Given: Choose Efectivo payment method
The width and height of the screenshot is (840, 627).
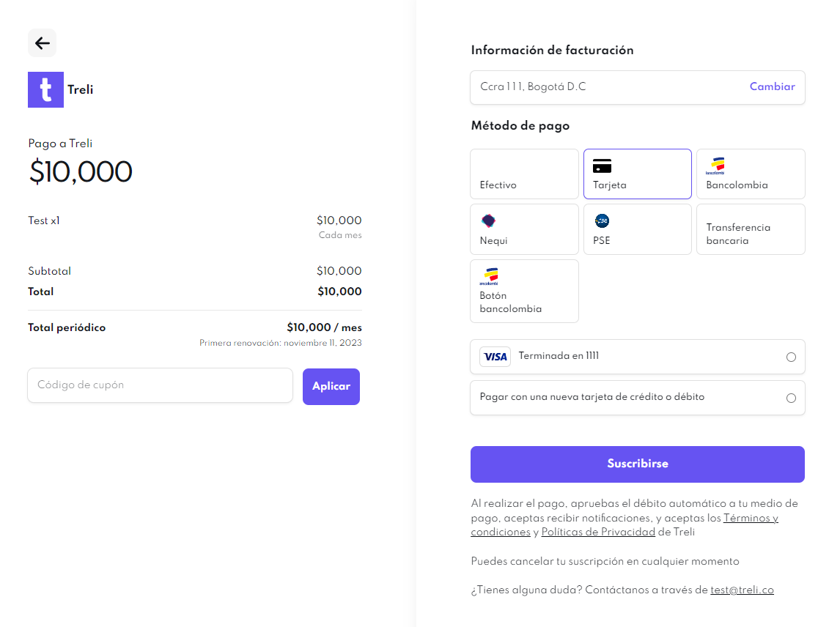Looking at the screenshot, I should (x=524, y=174).
